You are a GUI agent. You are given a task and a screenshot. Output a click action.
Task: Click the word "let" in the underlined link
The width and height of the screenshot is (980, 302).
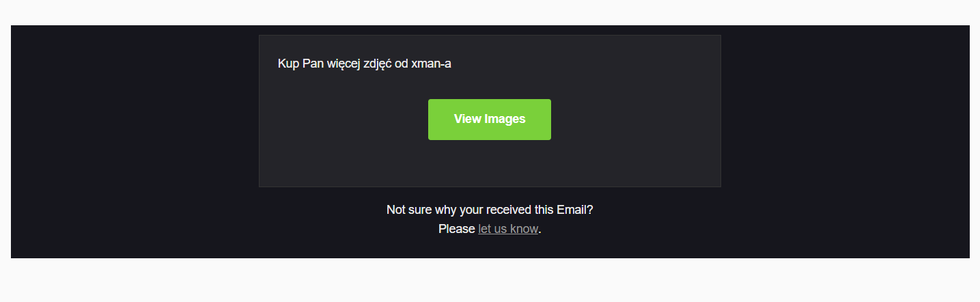point(484,229)
